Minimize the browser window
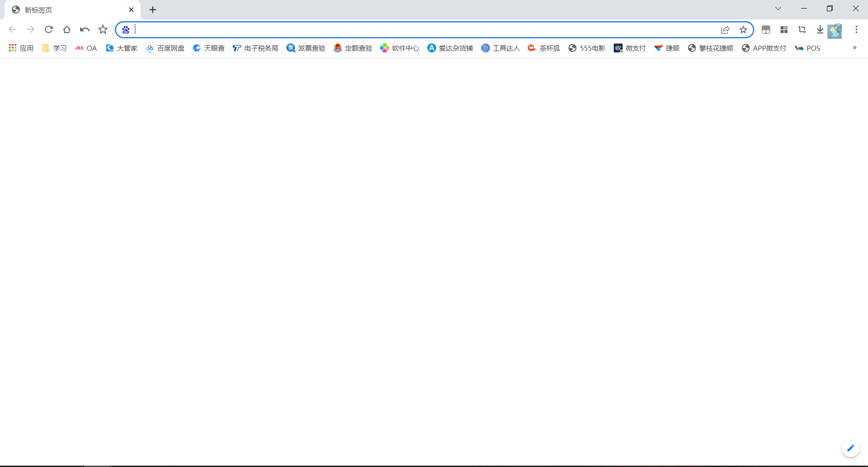 pos(804,9)
